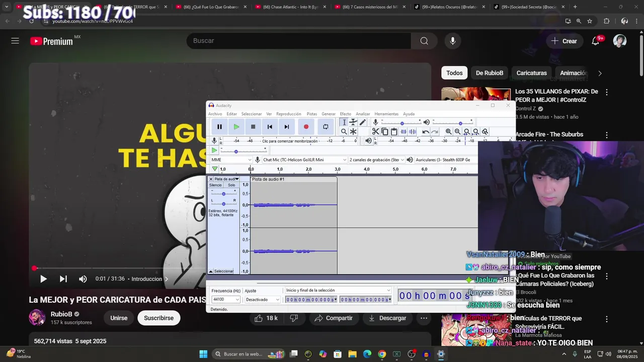The height and width of the screenshot is (362, 644).
Task: Open the RubioB channel link
Action: [61, 314]
